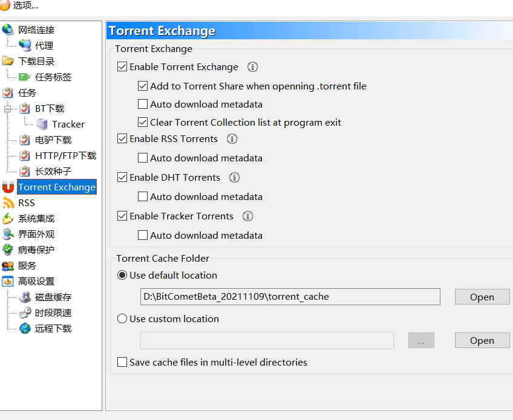Click Open button for custom cache location

[482, 340]
